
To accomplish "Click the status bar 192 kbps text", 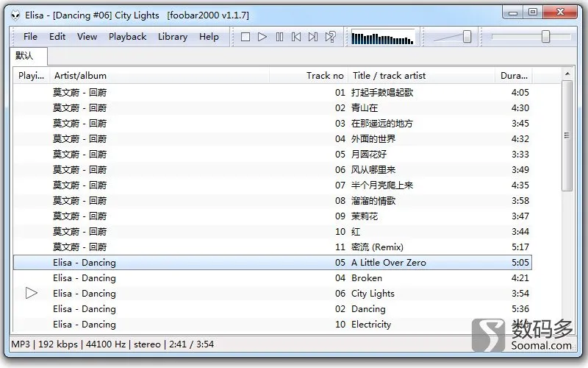I will [58, 344].
